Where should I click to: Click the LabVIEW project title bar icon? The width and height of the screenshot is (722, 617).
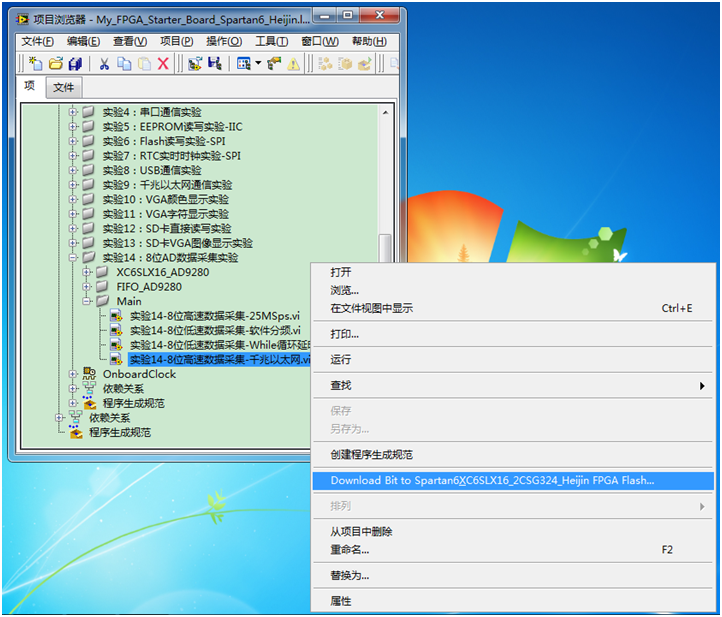click(22, 19)
